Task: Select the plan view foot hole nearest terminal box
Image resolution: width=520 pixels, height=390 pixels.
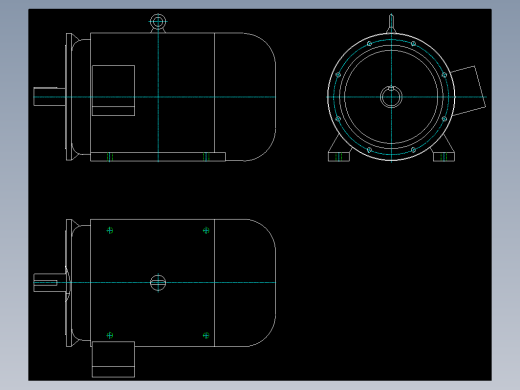Action: pos(110,335)
